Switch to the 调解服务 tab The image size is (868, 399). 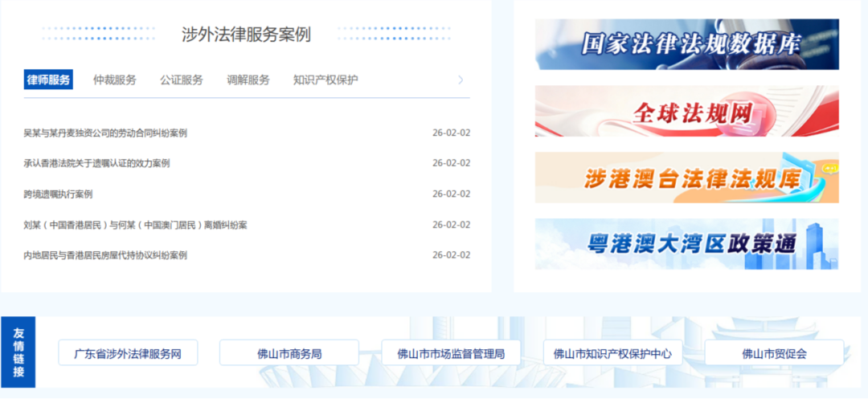pos(248,79)
